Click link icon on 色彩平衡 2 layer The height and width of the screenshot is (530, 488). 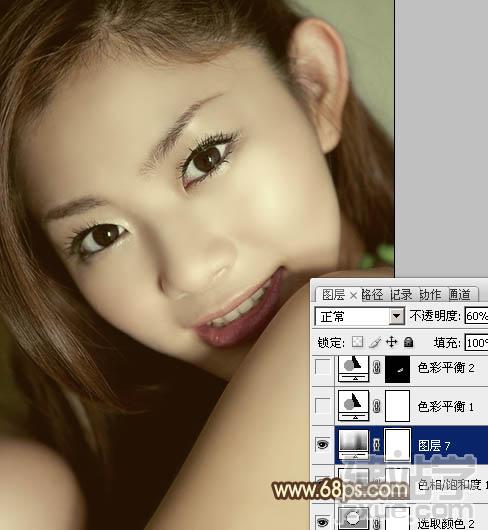tap(376, 367)
